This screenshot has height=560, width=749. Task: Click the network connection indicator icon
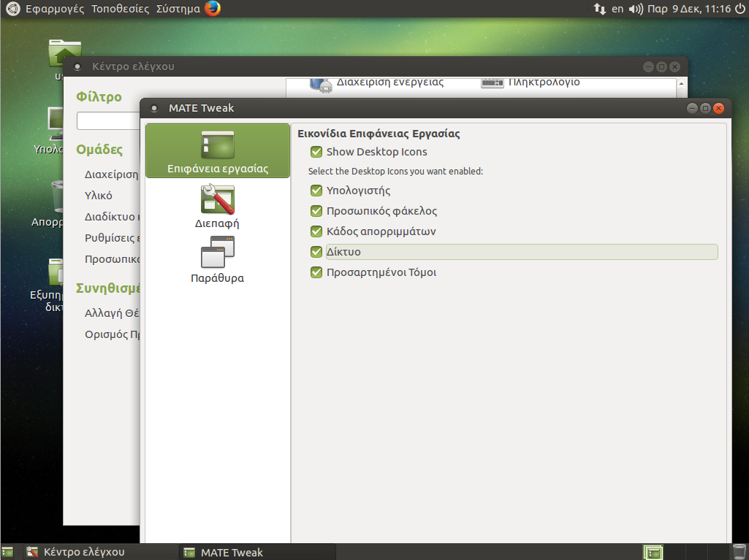599,9
